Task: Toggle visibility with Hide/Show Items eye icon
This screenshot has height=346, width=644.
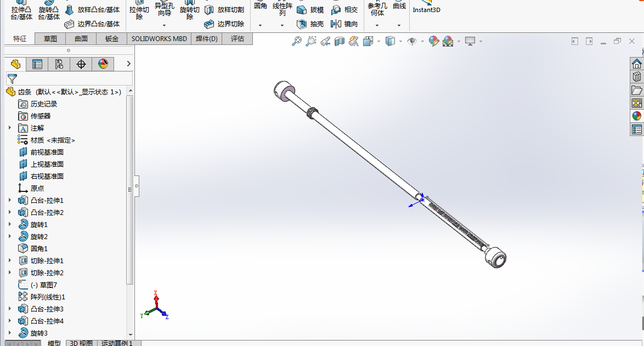Action: click(x=412, y=41)
